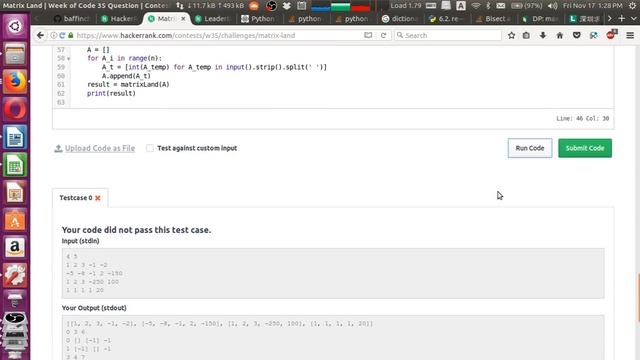Close the Matrix Land tab
The height and width of the screenshot is (360, 640).
click(183, 19)
